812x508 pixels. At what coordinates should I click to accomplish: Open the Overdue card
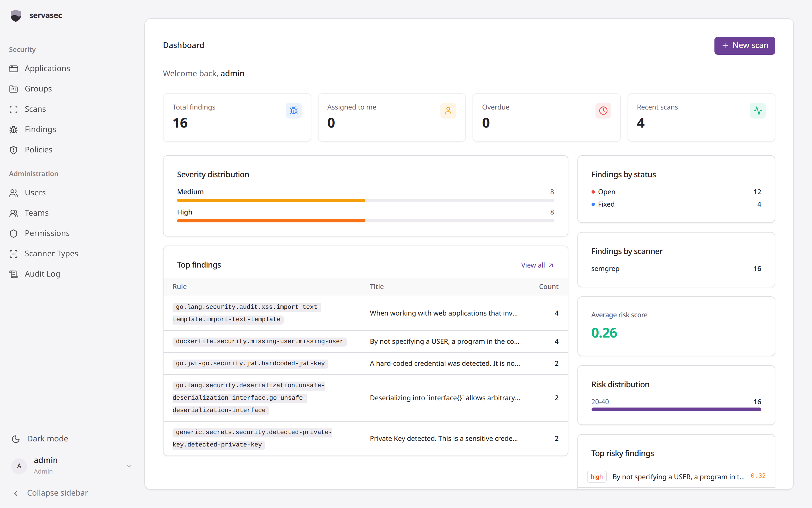(x=546, y=117)
